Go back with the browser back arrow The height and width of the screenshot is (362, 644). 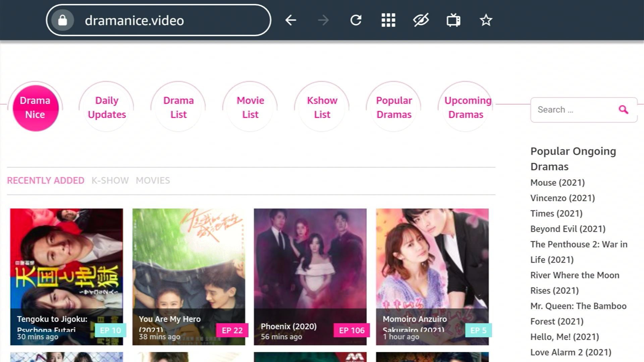[290, 20]
